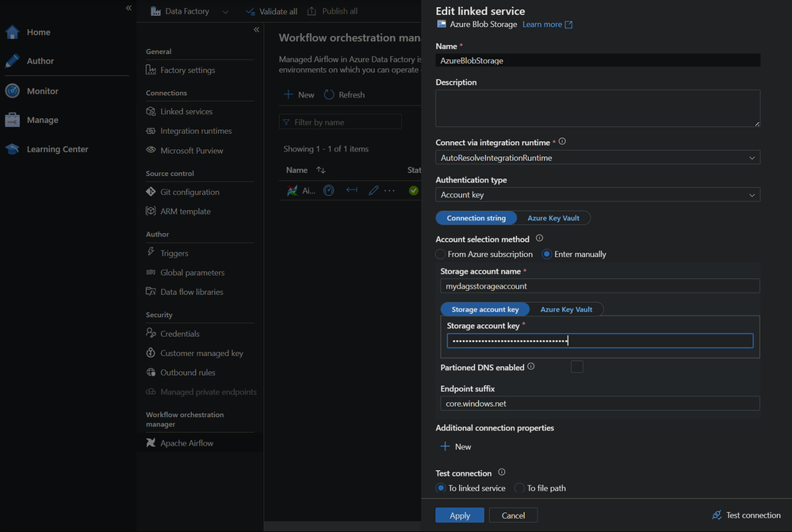Click Publish all
Viewport: 792px width, 532px height.
pos(332,11)
